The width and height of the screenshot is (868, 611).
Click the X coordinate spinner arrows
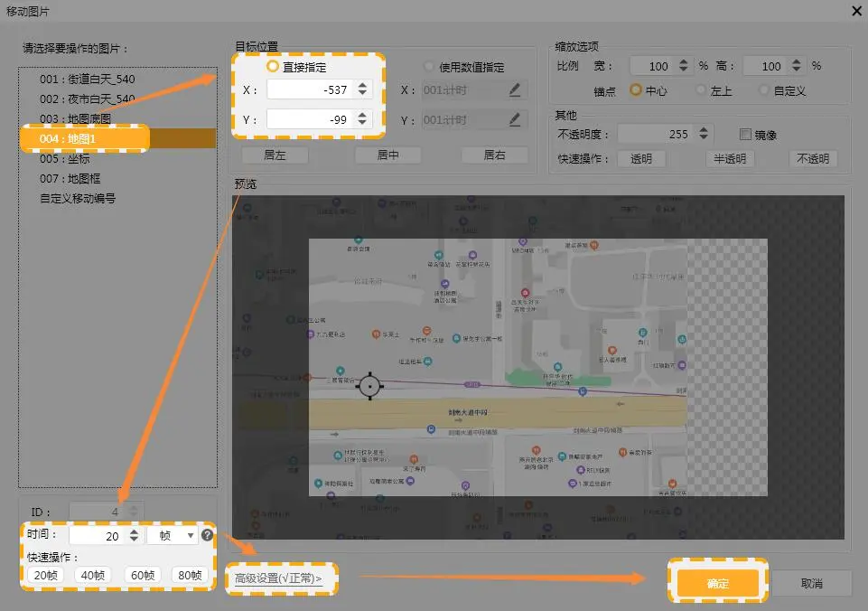(362, 89)
